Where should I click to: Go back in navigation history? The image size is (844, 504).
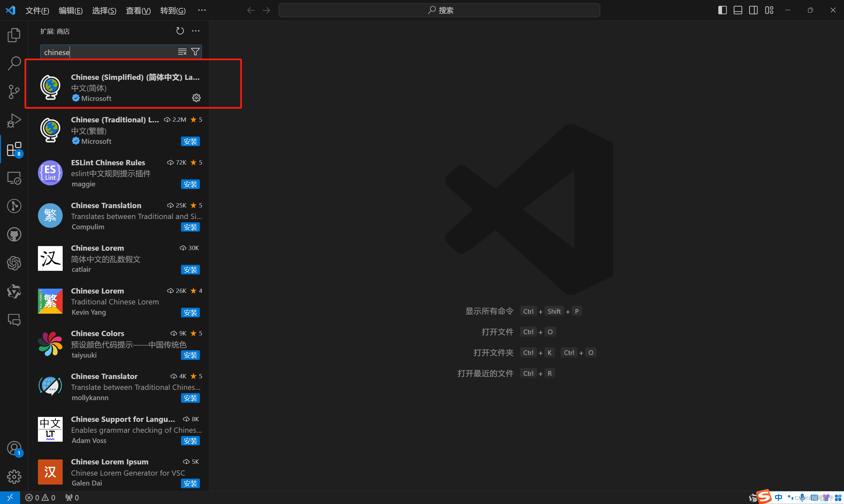tap(251, 10)
